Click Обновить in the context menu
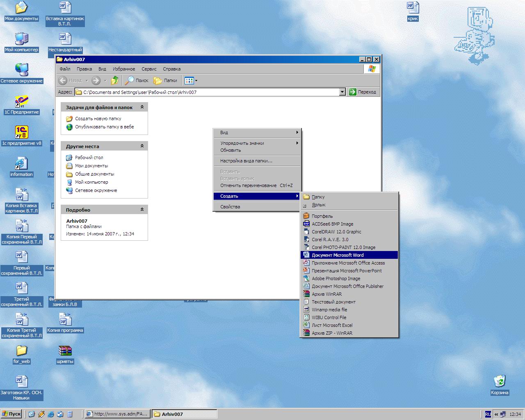This screenshot has width=525, height=420. pos(257,150)
